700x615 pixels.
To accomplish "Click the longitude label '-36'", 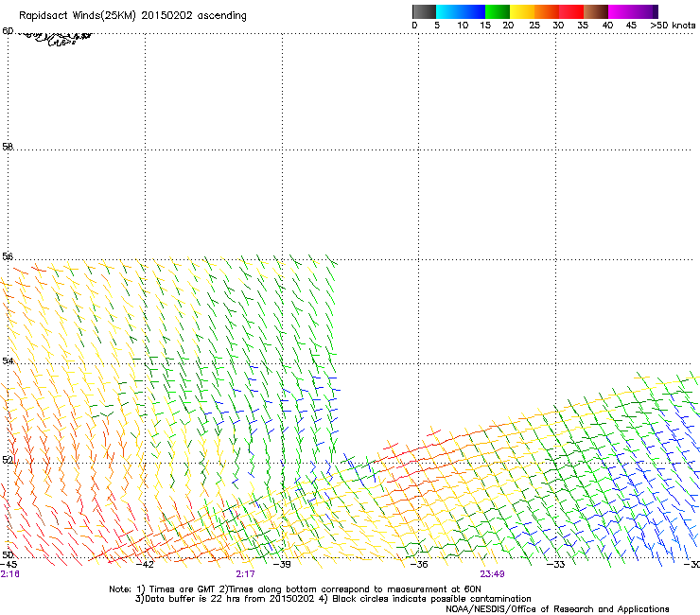I will pos(419,565).
